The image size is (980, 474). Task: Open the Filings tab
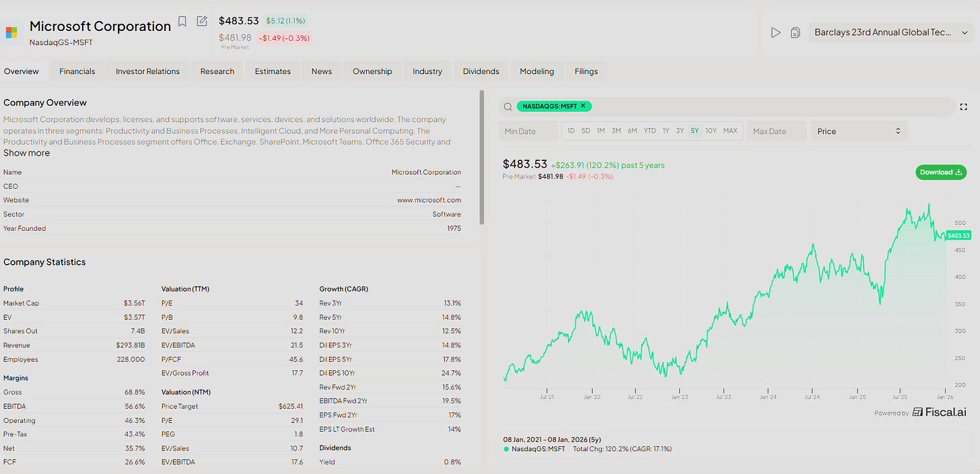[587, 71]
